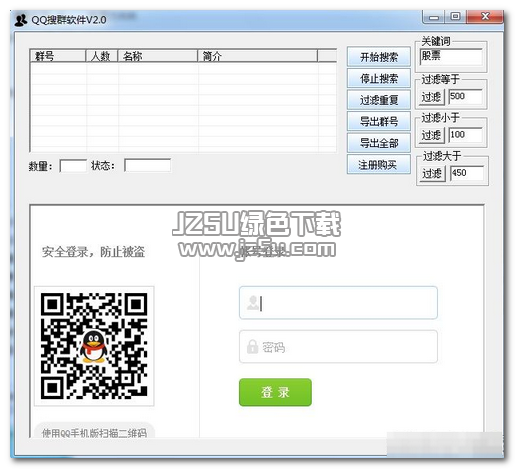Click the QQ搜群软件 title bar app icon
The height and width of the screenshot is (469, 515).
21,20
